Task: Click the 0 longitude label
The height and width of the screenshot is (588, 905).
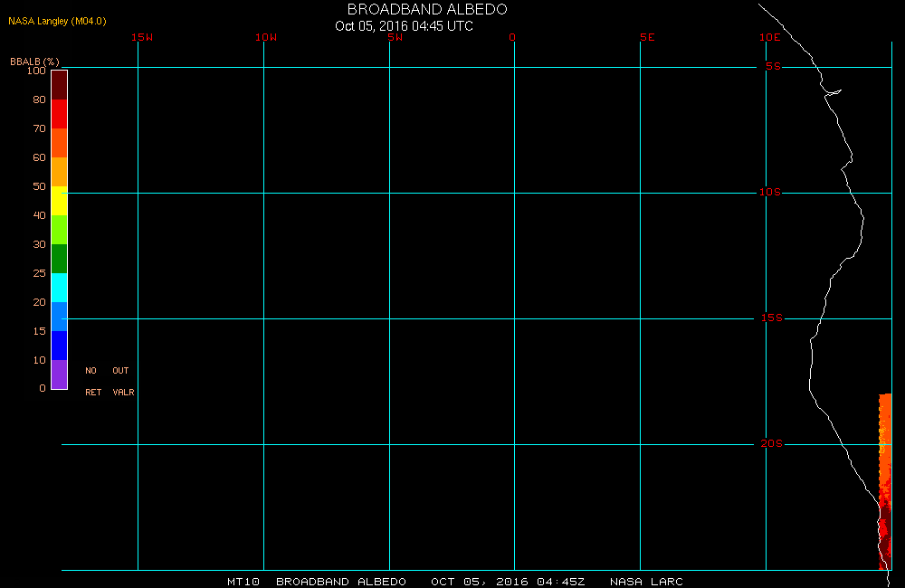Action: [512, 37]
